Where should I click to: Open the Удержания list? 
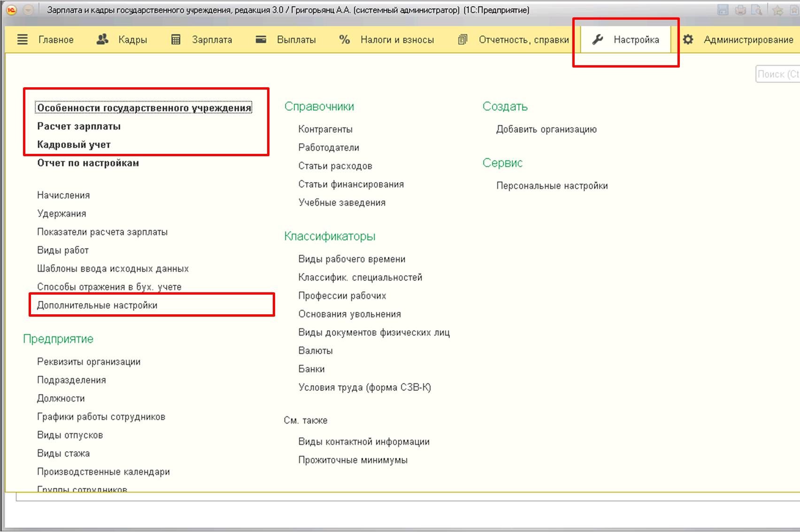tap(62, 213)
